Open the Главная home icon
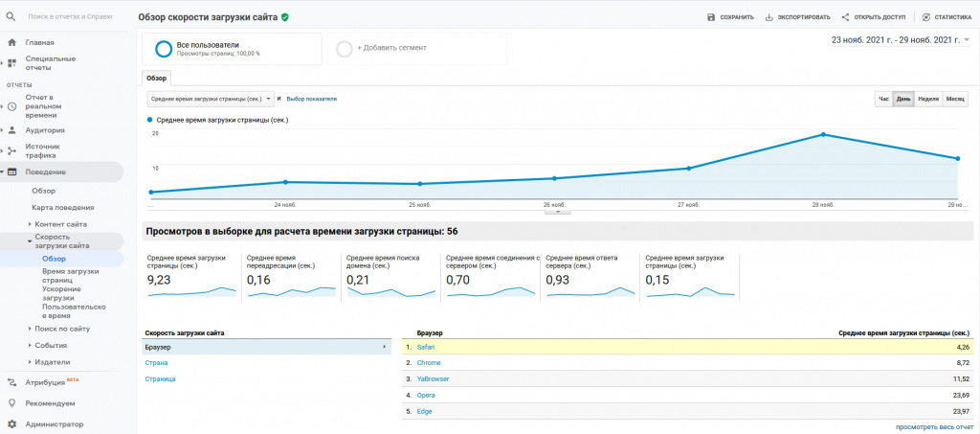The width and height of the screenshot is (980, 434). click(x=11, y=42)
